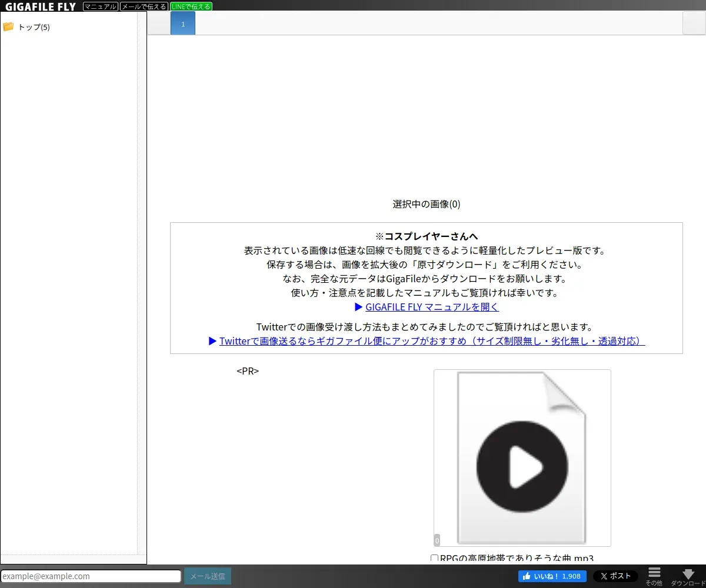Select トップ(5) tree label
Image resolution: width=706 pixels, height=588 pixels.
pos(34,27)
